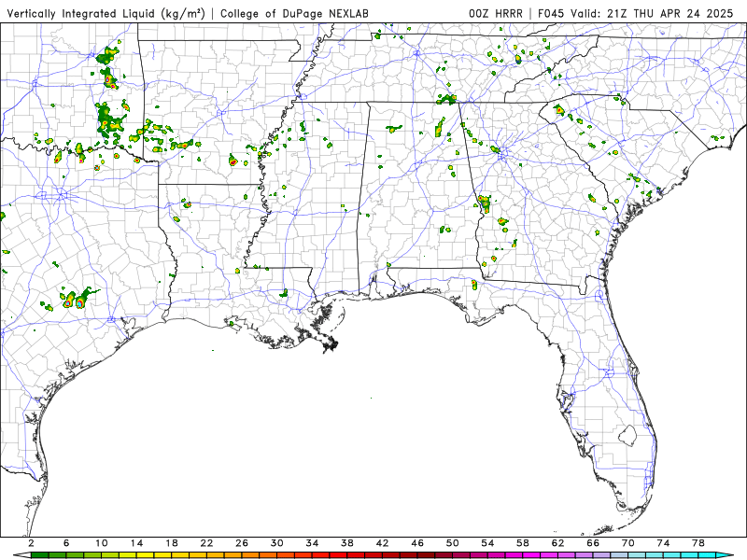Click the legend value '66'
Viewport: 747px width, 560px height.
click(x=593, y=543)
